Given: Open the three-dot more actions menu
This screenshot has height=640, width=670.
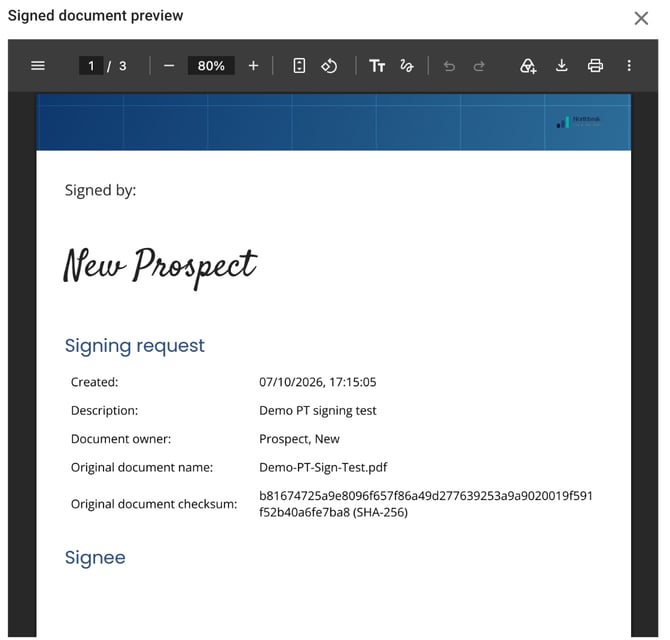Looking at the screenshot, I should 629,66.
